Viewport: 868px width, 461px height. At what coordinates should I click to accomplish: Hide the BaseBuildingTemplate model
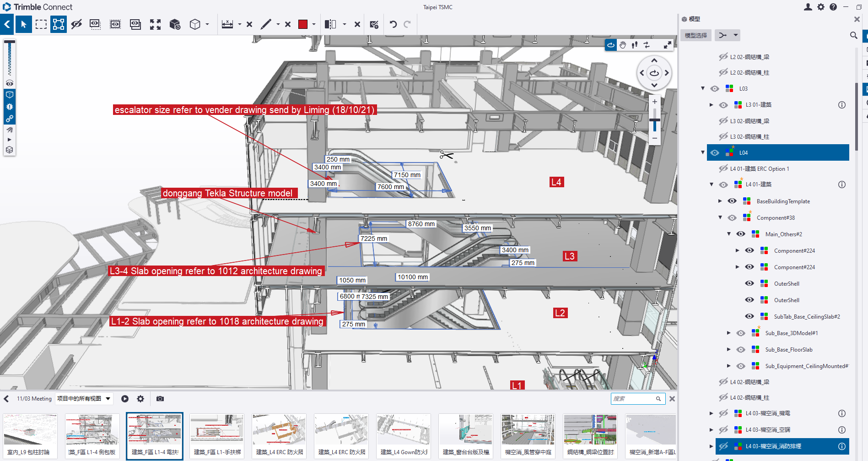pyautogui.click(x=732, y=201)
